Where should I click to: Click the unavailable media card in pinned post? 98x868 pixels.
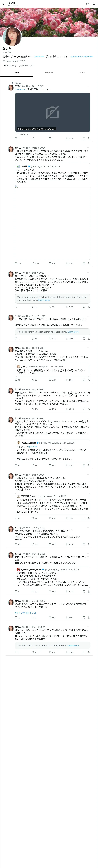pos(52,112)
